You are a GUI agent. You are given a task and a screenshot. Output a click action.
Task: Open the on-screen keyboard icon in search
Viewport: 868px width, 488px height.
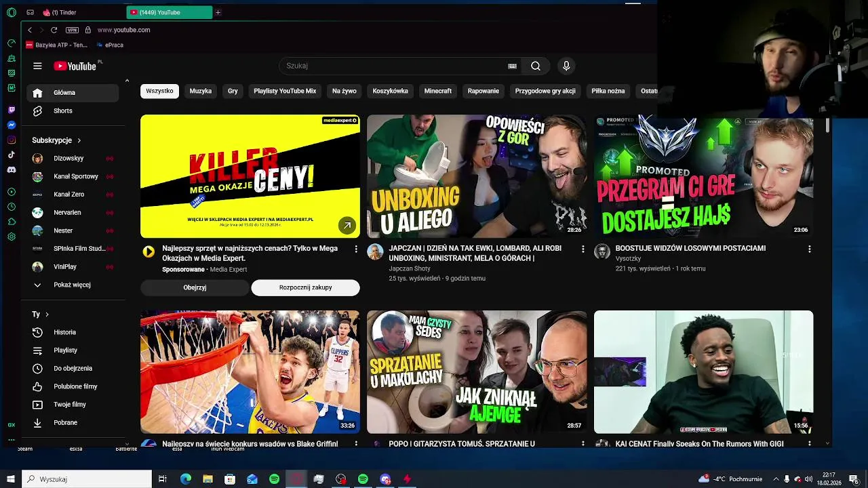[x=512, y=66]
